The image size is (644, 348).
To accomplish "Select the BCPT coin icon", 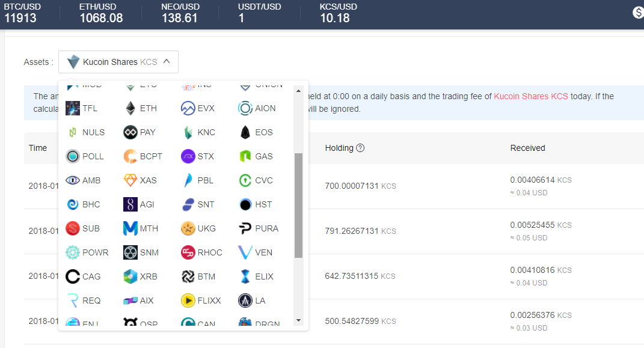I will (130, 156).
